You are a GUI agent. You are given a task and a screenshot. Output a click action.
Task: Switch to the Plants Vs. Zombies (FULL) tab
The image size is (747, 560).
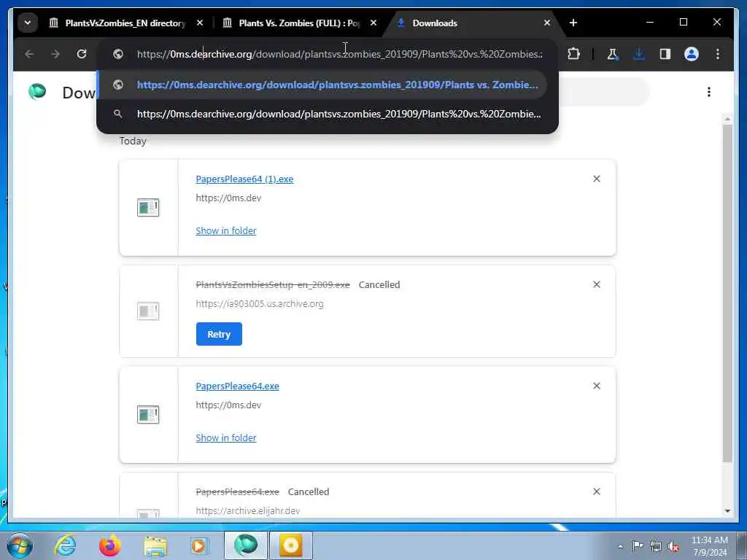300,23
